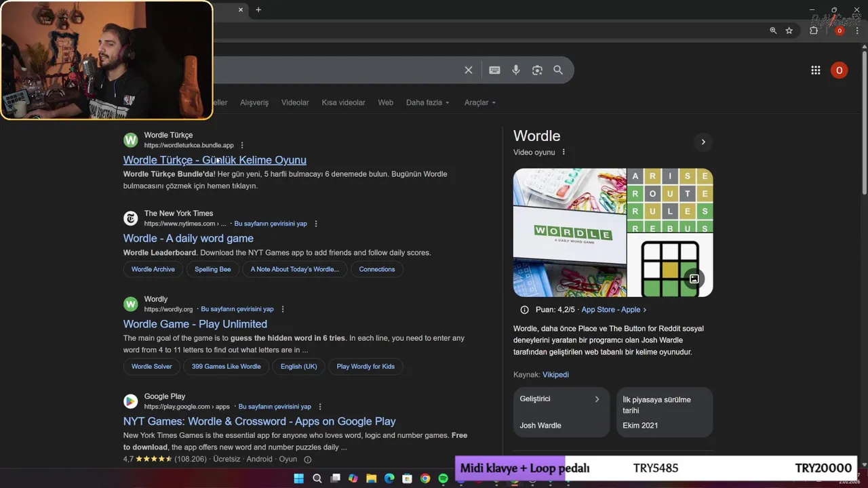Open Wordle Türkçe - Günlük Kelime Oyunu link

click(215, 160)
